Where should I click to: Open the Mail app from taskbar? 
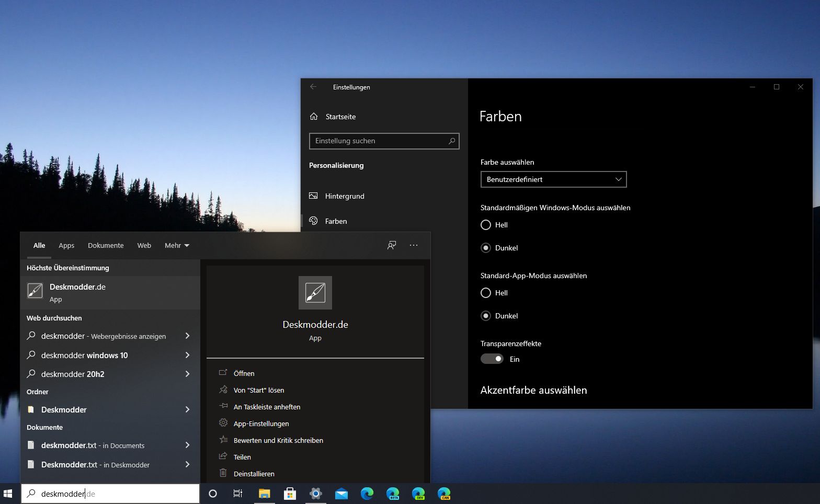pyautogui.click(x=341, y=494)
